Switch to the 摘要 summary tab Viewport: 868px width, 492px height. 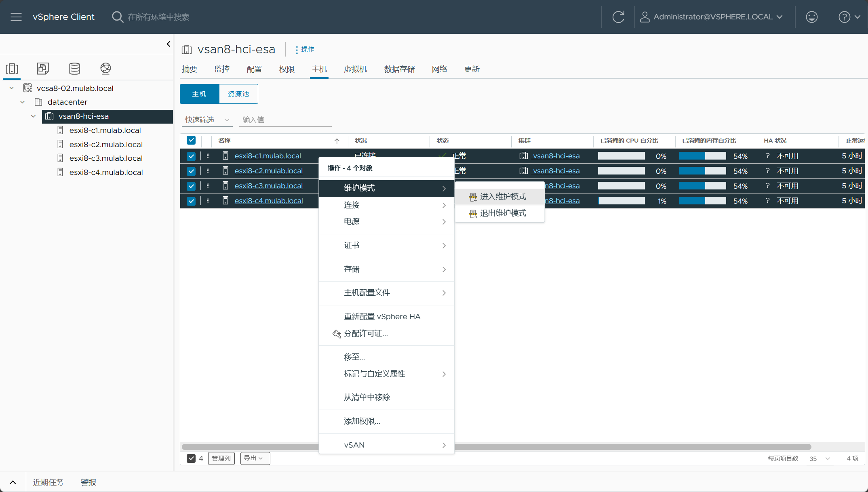click(190, 69)
